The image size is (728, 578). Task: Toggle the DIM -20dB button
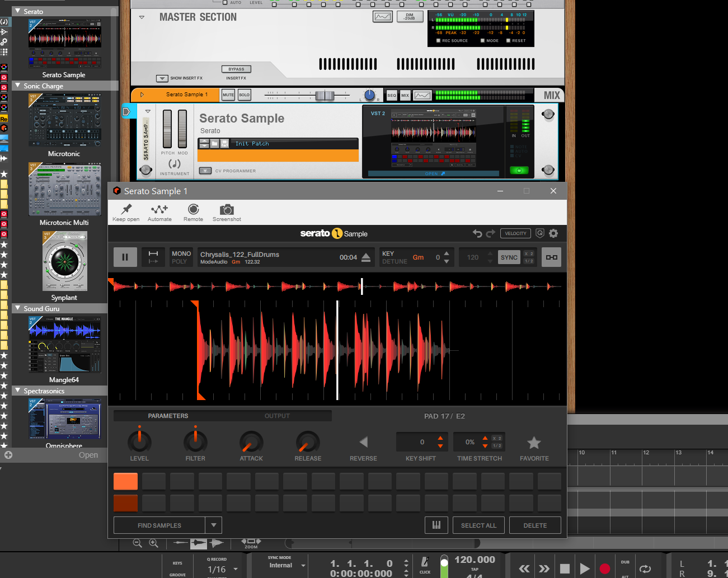click(x=410, y=17)
